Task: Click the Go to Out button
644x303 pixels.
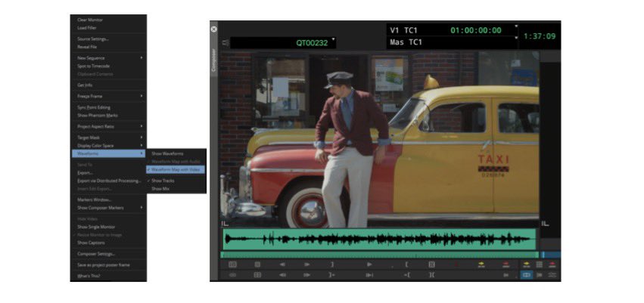Action: (x=332, y=275)
